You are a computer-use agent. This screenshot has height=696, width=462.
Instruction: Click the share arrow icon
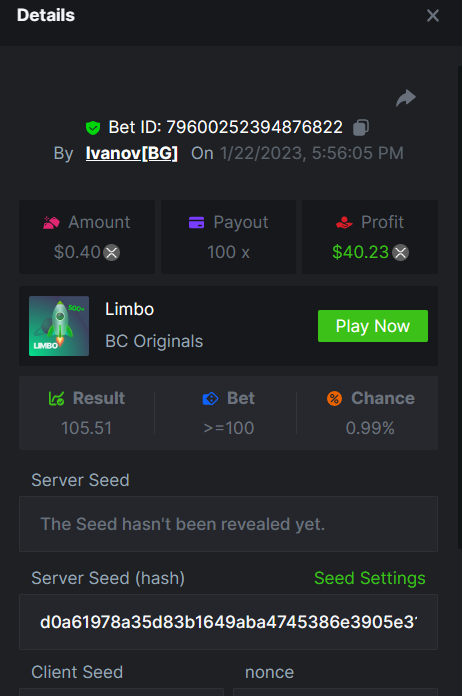tap(406, 98)
